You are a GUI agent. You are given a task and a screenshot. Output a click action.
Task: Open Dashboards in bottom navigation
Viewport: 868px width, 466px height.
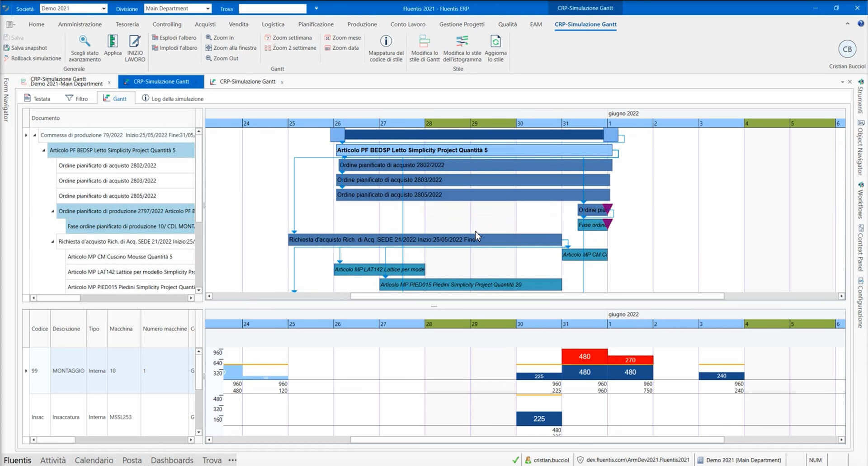point(172,460)
